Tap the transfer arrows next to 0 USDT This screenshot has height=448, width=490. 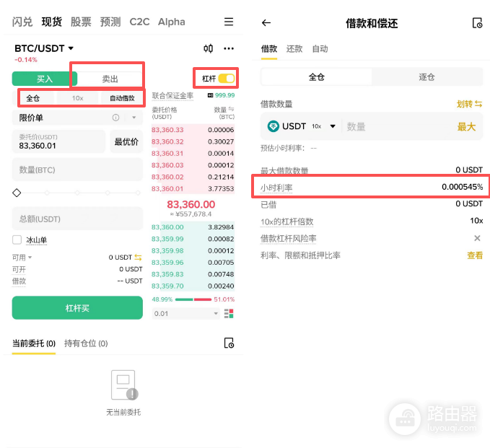click(x=138, y=258)
